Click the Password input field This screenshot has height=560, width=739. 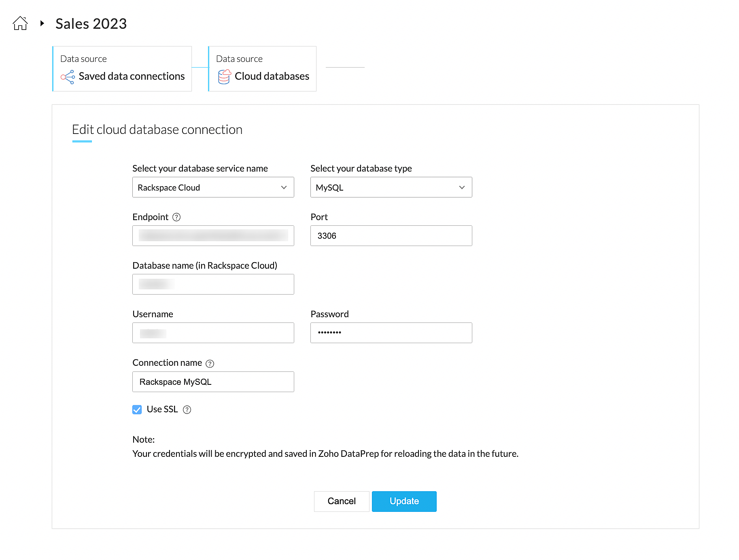(391, 333)
